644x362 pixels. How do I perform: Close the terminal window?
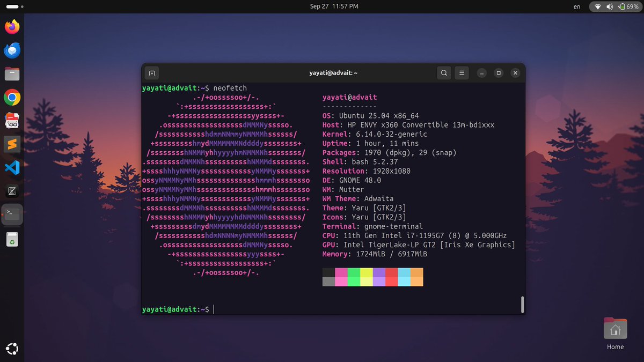coord(515,73)
